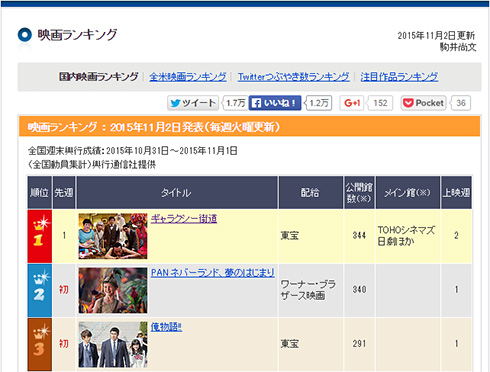Click the author name 駒井尚文
Screen dimensions: 490x372
458,47
